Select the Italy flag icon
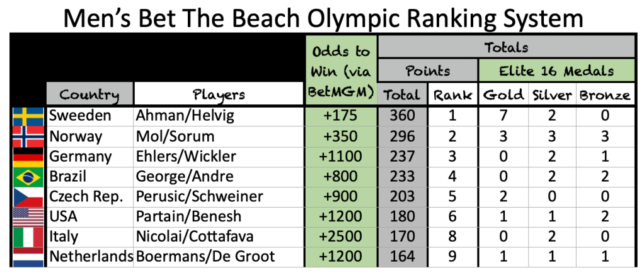This screenshot has width=644, height=273. tap(28, 236)
